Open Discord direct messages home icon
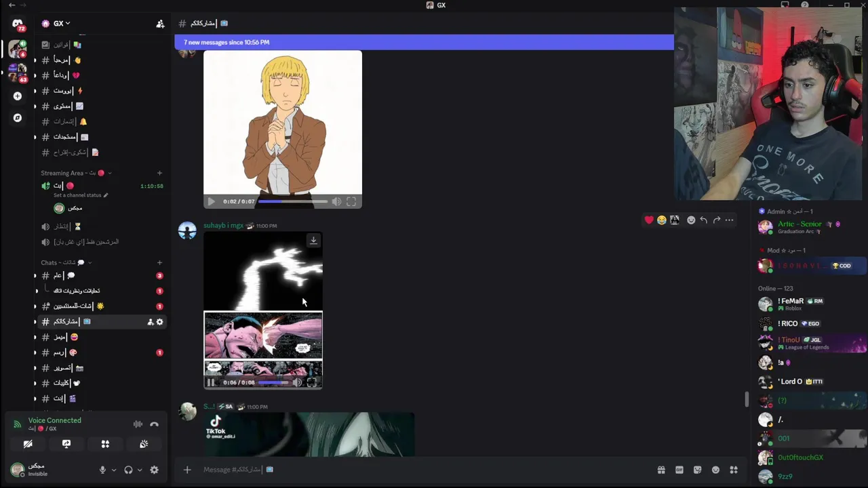The width and height of the screenshot is (868, 488). [18, 24]
